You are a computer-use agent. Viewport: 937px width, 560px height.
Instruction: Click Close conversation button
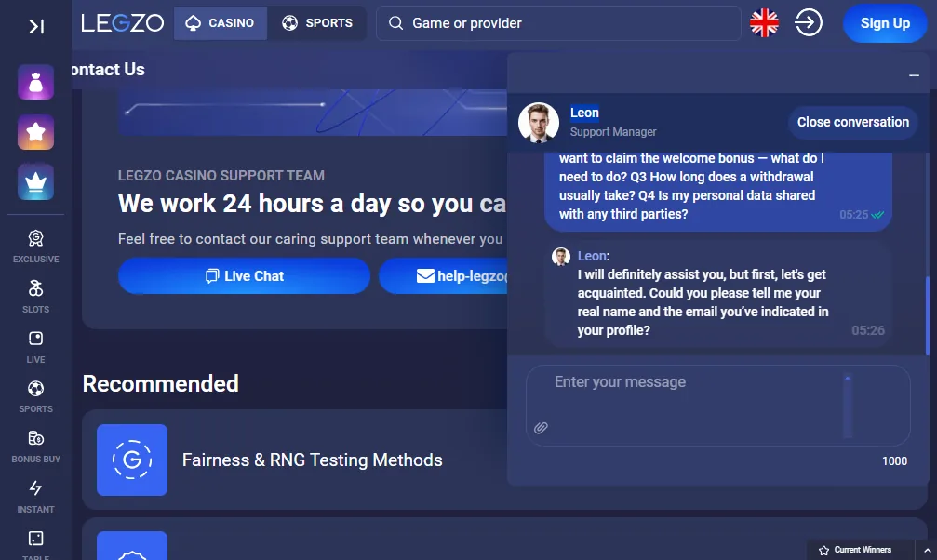tap(852, 122)
